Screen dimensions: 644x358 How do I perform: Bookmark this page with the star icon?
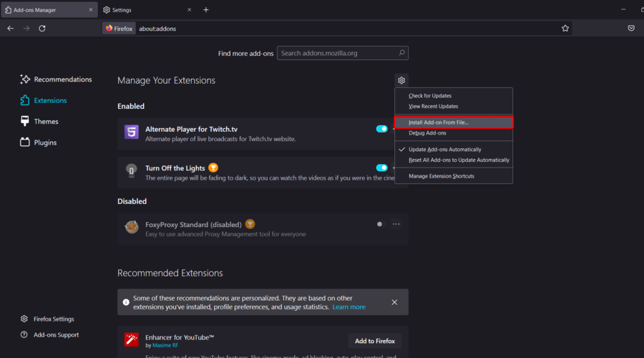[x=565, y=29]
